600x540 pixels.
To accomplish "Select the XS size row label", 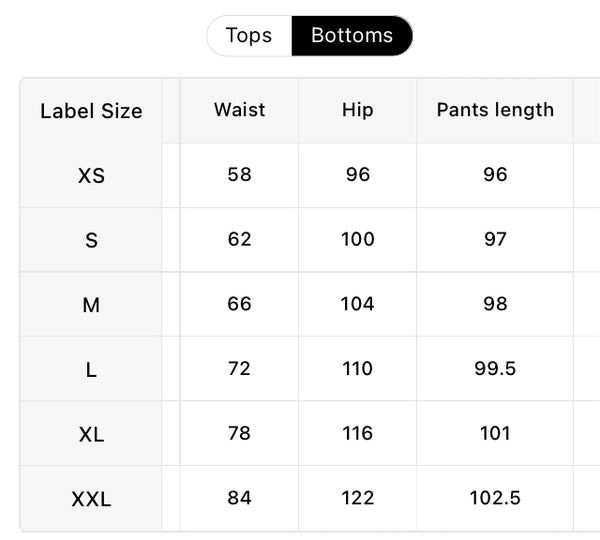I will [91, 175].
